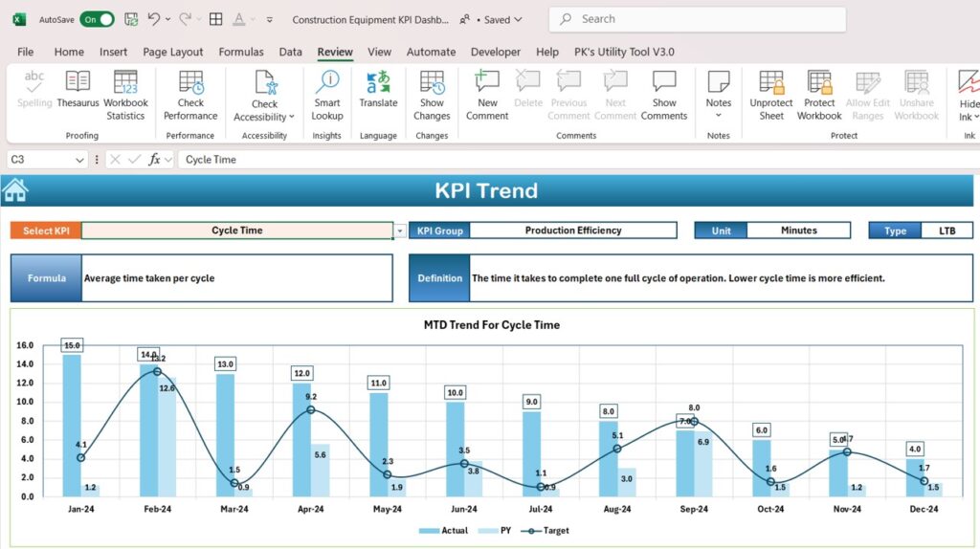
Task: Open the Thesaurus tool
Action: 78,89
